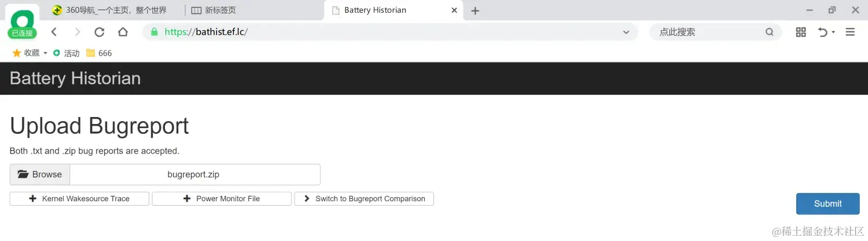Minimize the browser window

point(810,10)
